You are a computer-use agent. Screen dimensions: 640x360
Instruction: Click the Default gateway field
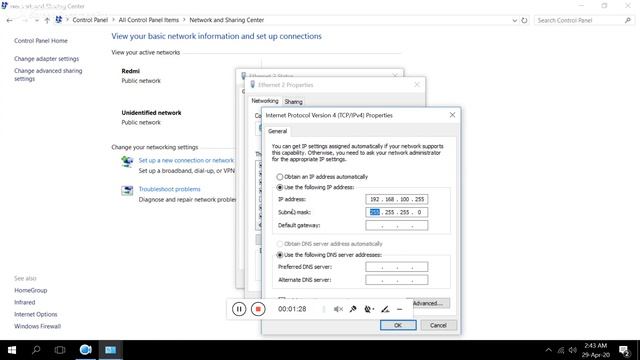(x=397, y=225)
